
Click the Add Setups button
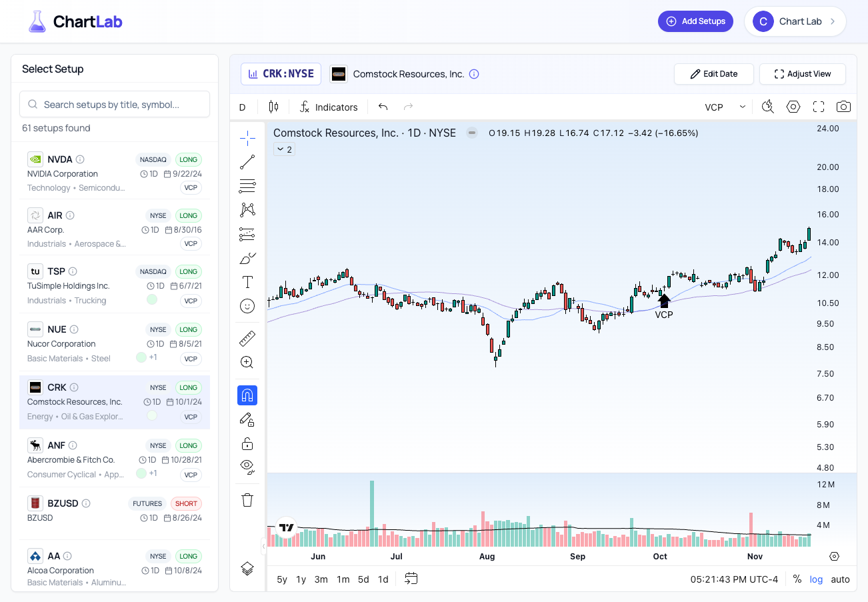point(695,21)
